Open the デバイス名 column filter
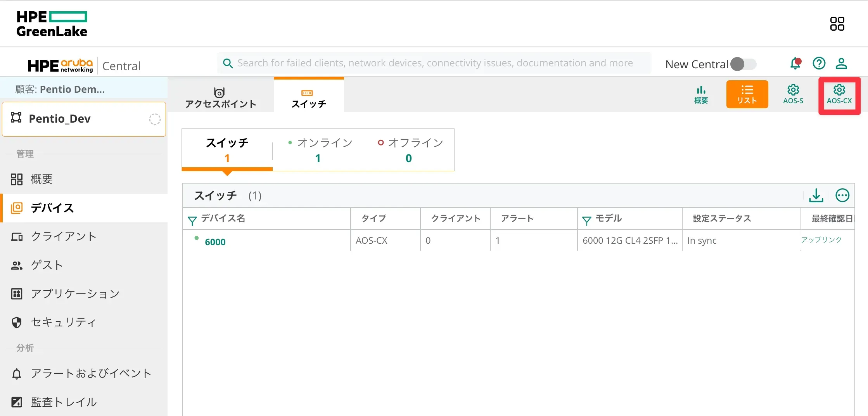 click(192, 220)
